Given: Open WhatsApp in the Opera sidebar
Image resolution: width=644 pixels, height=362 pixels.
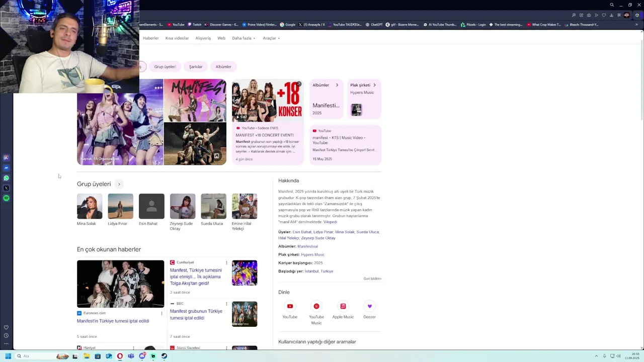Looking at the screenshot, I should 6,178.
